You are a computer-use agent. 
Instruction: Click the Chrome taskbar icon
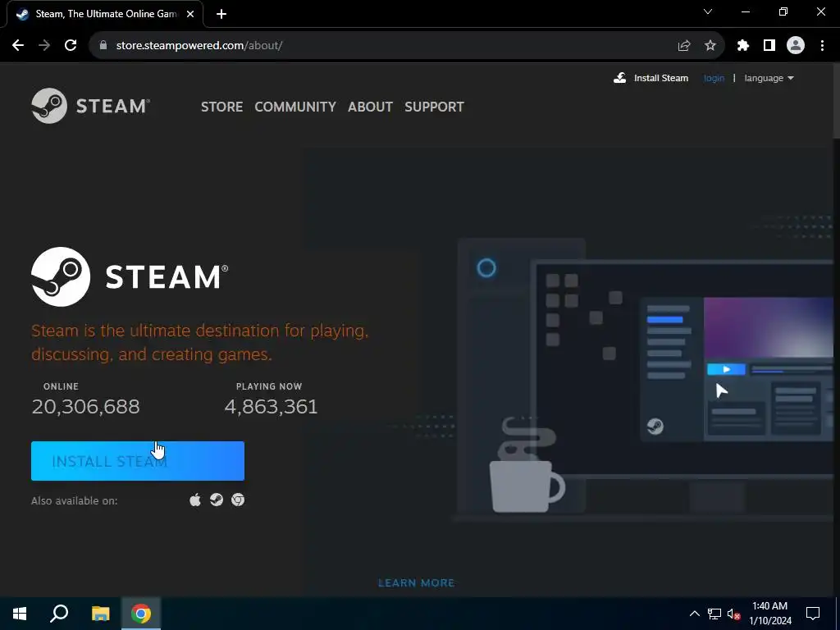click(x=141, y=614)
